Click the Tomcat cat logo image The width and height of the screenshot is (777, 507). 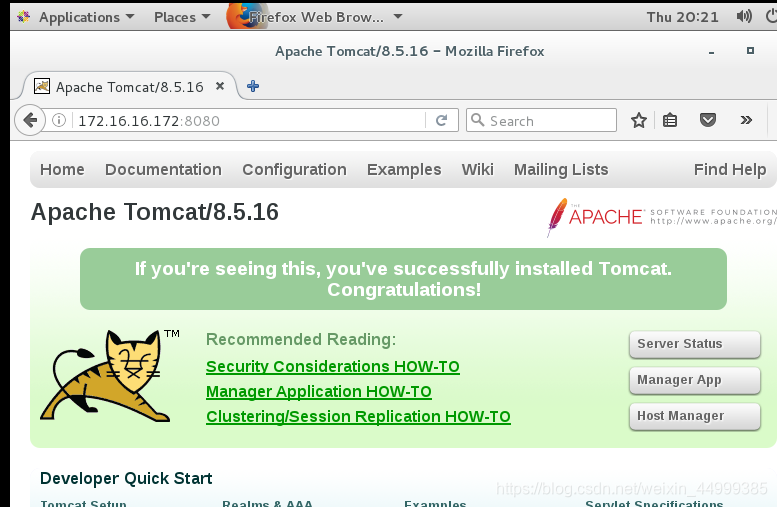tap(109, 377)
